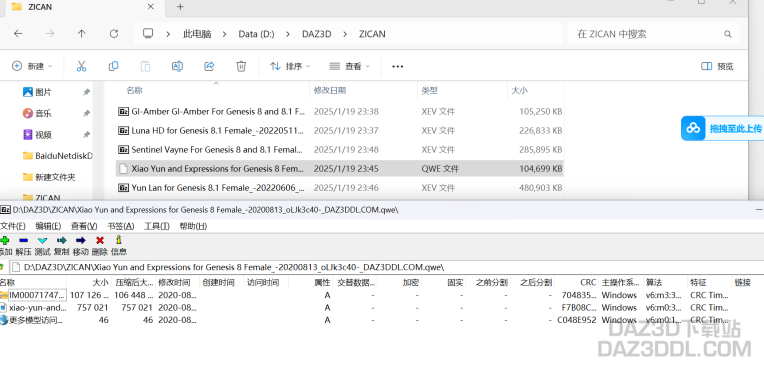
Task: Open the 7-Zip 书签(A) menu
Action: 121,226
